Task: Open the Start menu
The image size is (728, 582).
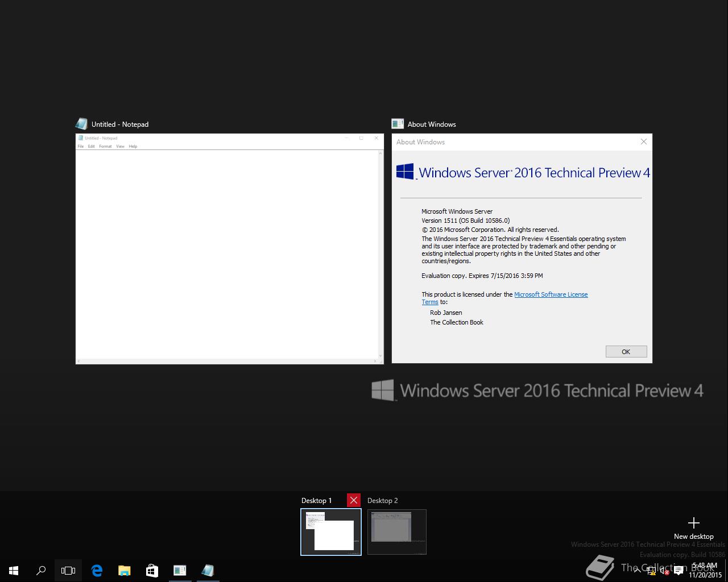Action: click(14, 570)
